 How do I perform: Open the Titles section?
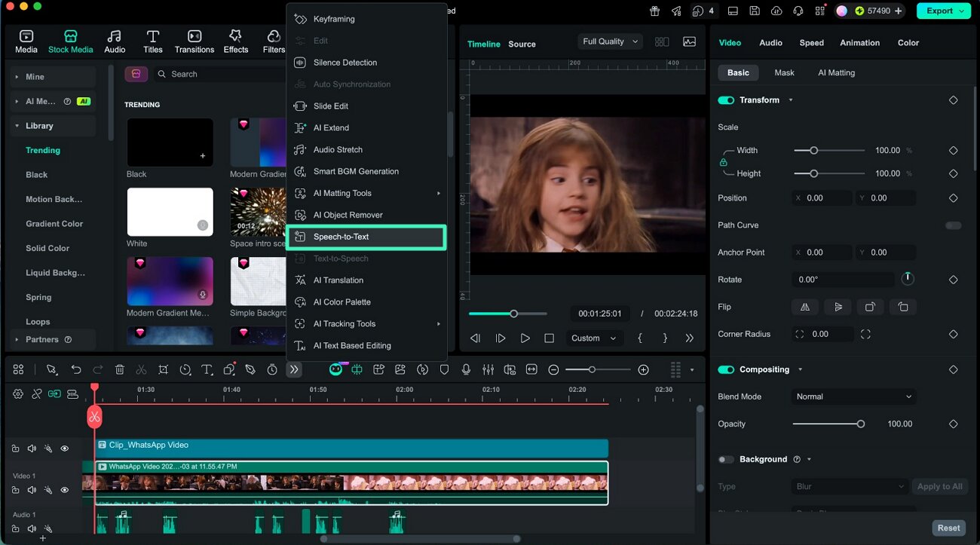pyautogui.click(x=153, y=41)
